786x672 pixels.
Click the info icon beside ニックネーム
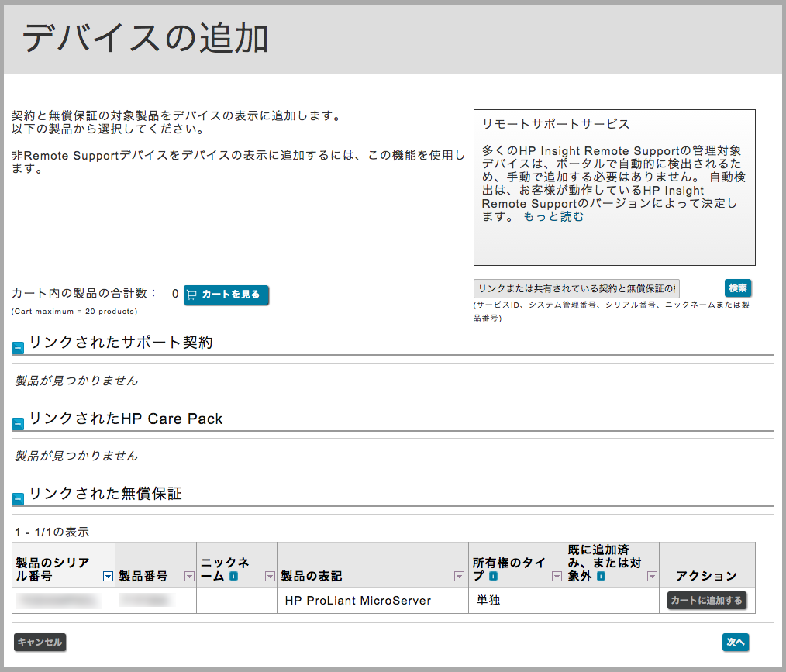(x=233, y=576)
